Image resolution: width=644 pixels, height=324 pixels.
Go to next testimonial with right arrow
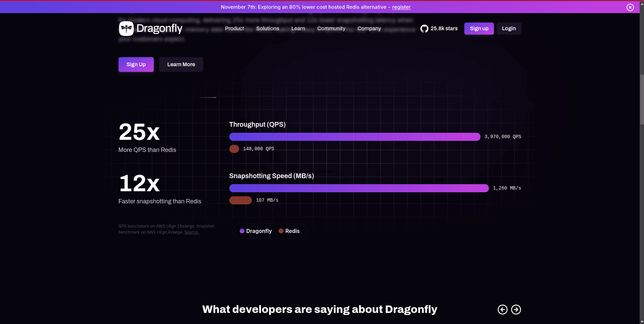(x=516, y=310)
